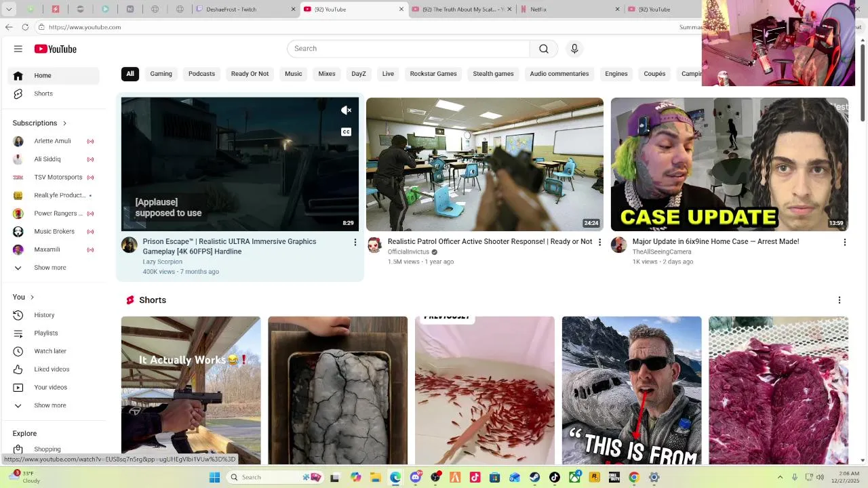Expand the Subscriptions section chevron

point(64,123)
